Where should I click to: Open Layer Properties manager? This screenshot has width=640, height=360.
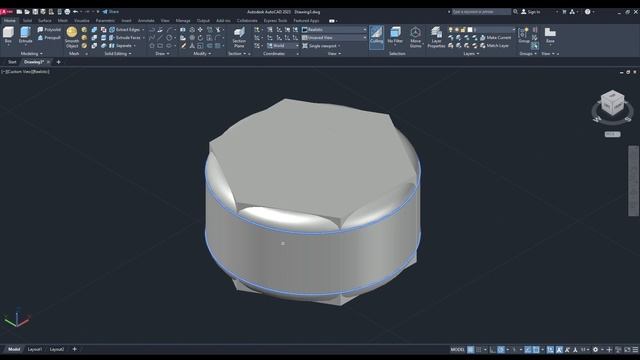[x=436, y=37]
